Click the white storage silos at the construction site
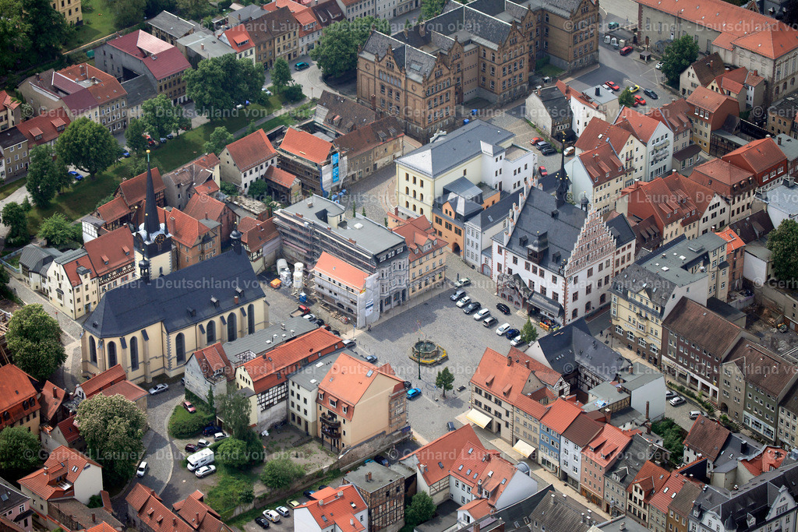Image resolution: width=798 pixels, height=532 pixels. 290,275
